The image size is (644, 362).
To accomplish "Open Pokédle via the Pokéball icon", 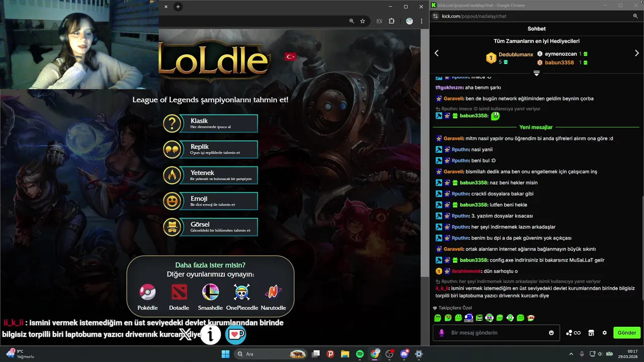I will click(x=147, y=292).
